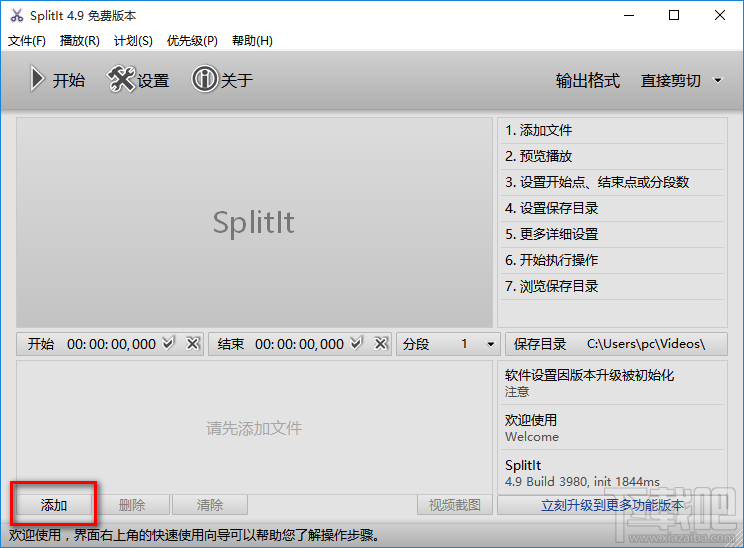
Task: Click the 视频截图 button
Action: (455, 505)
